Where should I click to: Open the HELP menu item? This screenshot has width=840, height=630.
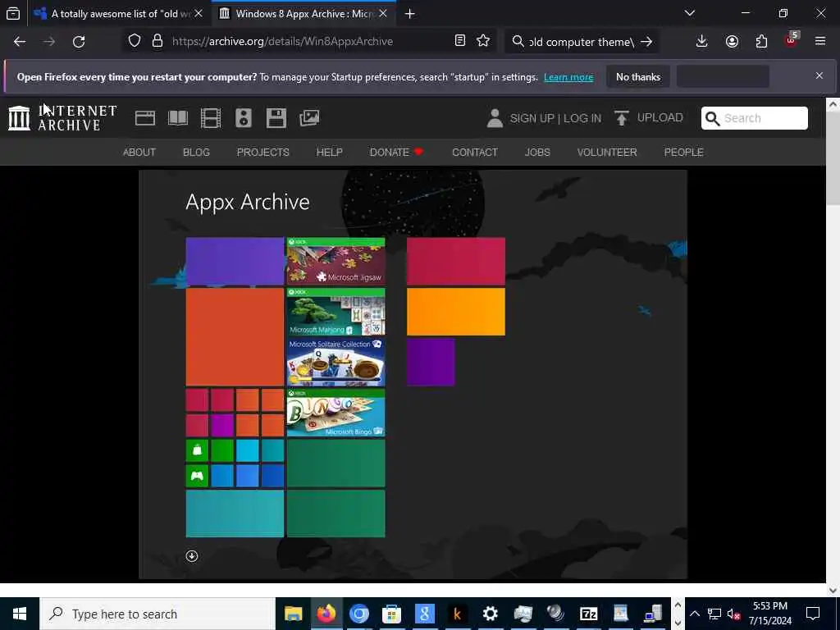point(330,152)
